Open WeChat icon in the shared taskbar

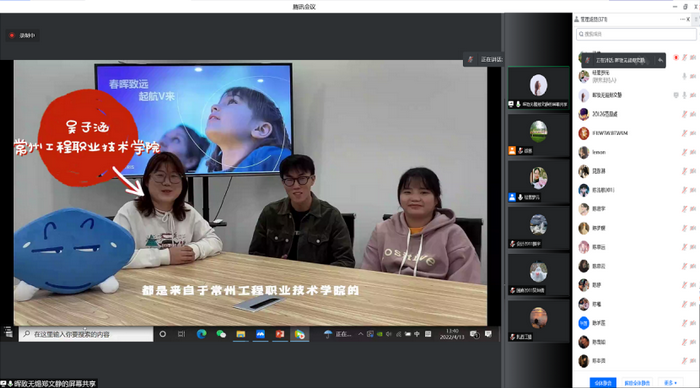[x=221, y=334]
